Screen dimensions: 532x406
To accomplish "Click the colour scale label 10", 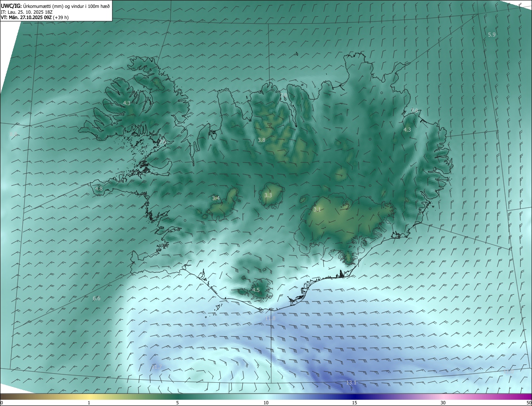I will coord(266,403).
